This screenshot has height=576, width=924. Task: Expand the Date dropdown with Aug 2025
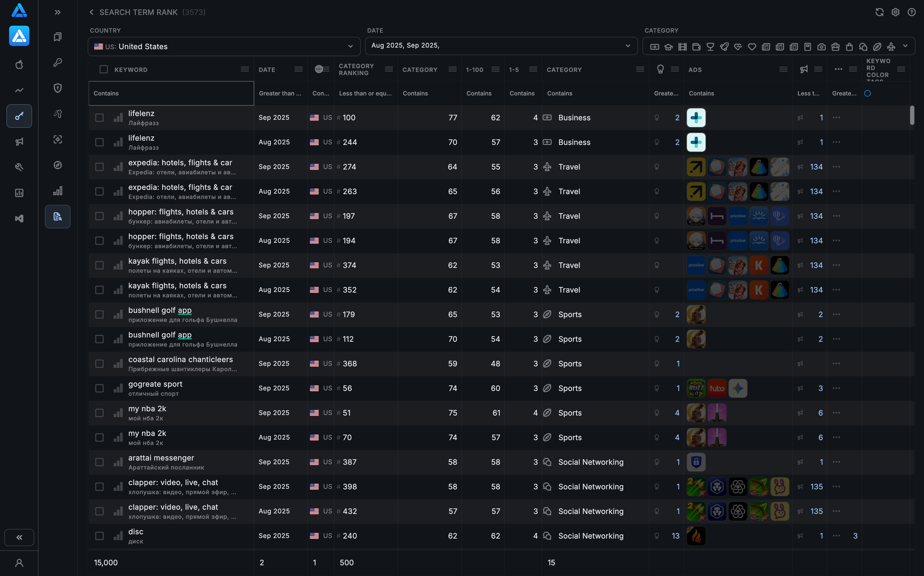point(501,46)
